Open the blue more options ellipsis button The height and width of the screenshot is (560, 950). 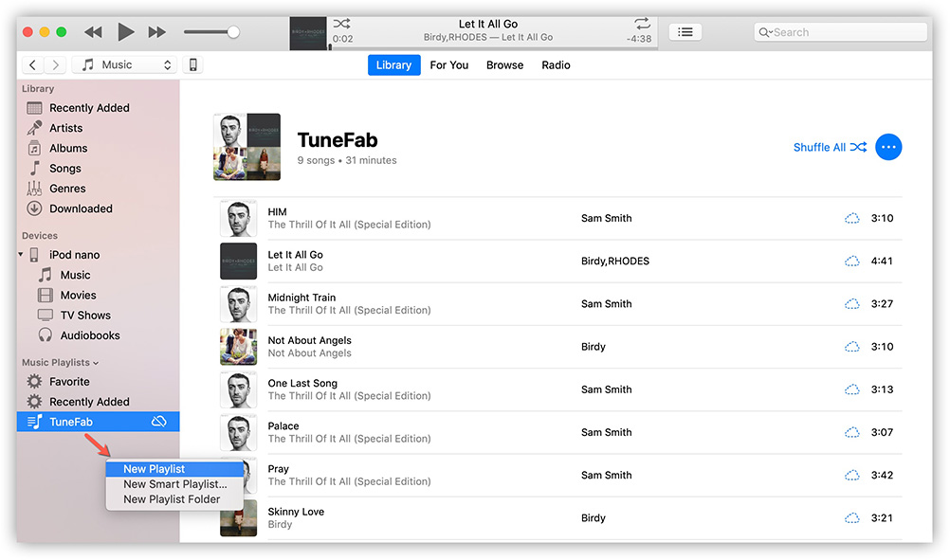pos(888,147)
